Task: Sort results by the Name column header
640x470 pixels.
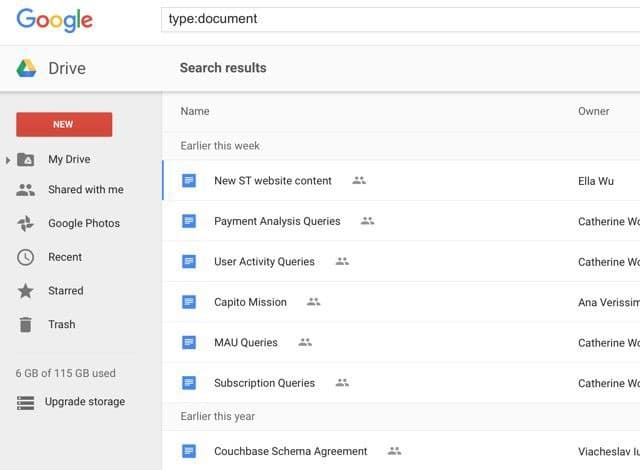Action: pyautogui.click(x=195, y=111)
